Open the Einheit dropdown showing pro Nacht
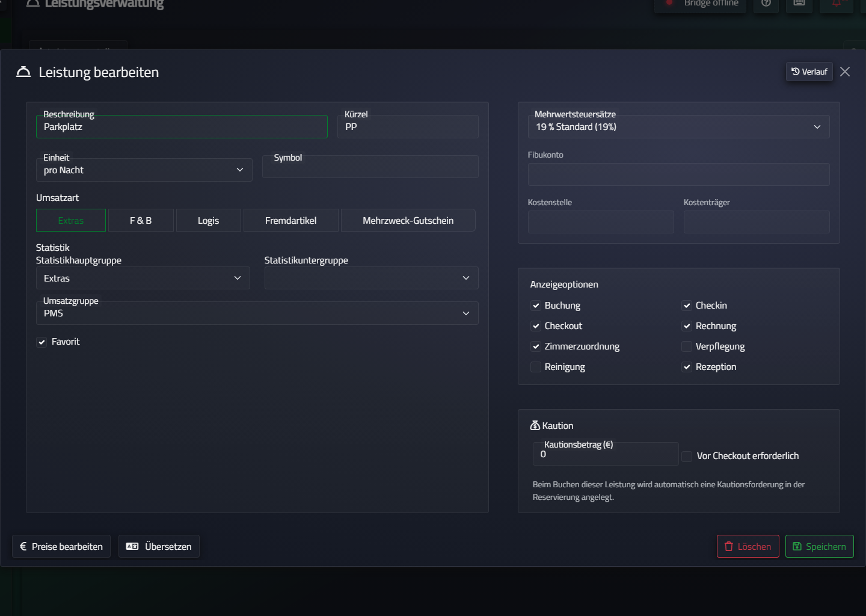This screenshot has height=616, width=866. click(144, 170)
